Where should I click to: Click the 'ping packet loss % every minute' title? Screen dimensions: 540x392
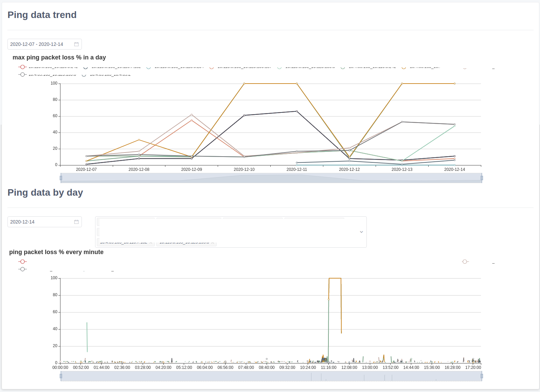56,252
